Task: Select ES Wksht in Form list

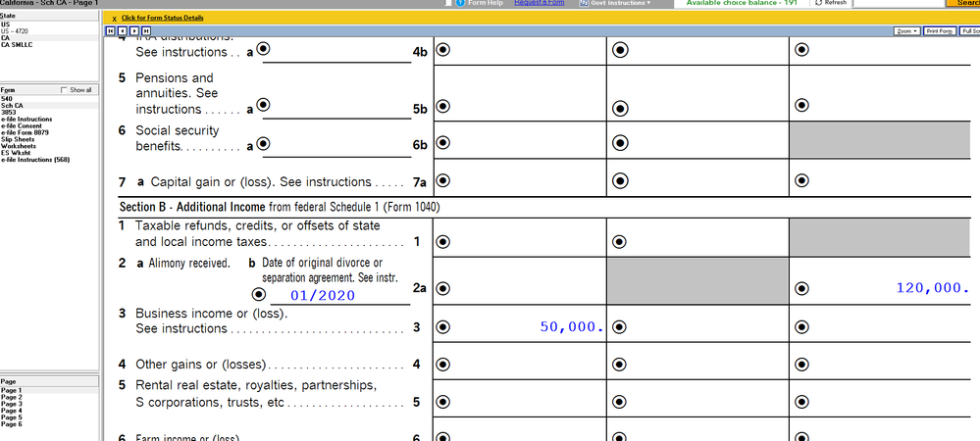Action: click(x=49, y=153)
